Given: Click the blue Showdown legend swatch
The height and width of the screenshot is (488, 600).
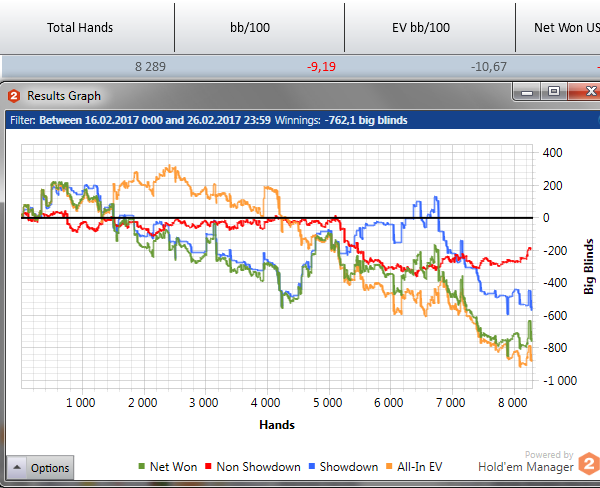Looking at the screenshot, I should tap(311, 466).
